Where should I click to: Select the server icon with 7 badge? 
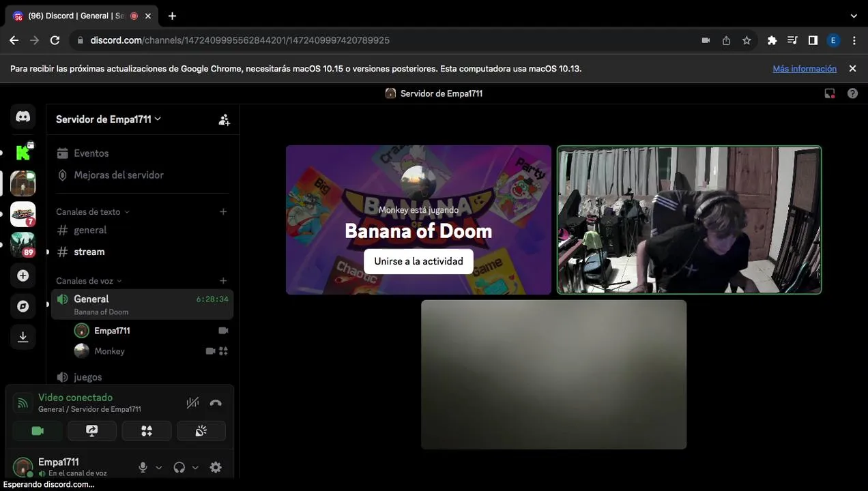point(23,214)
